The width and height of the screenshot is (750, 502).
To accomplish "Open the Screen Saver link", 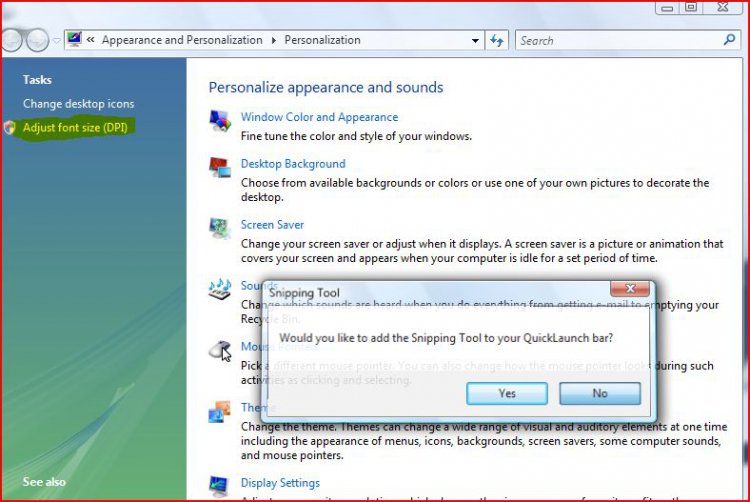I will [272, 225].
